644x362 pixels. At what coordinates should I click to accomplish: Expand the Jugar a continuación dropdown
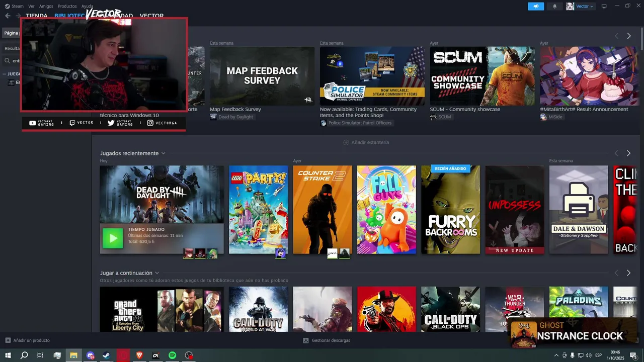(x=157, y=273)
